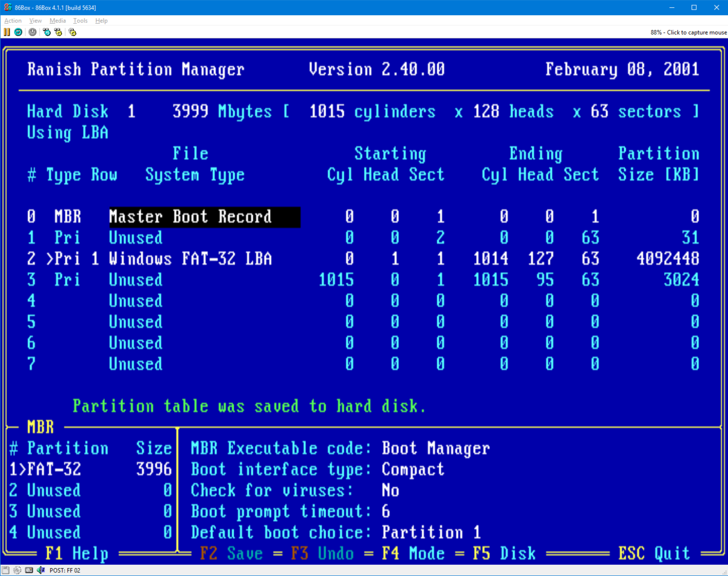Click the F1 Help key hint

[77, 553]
